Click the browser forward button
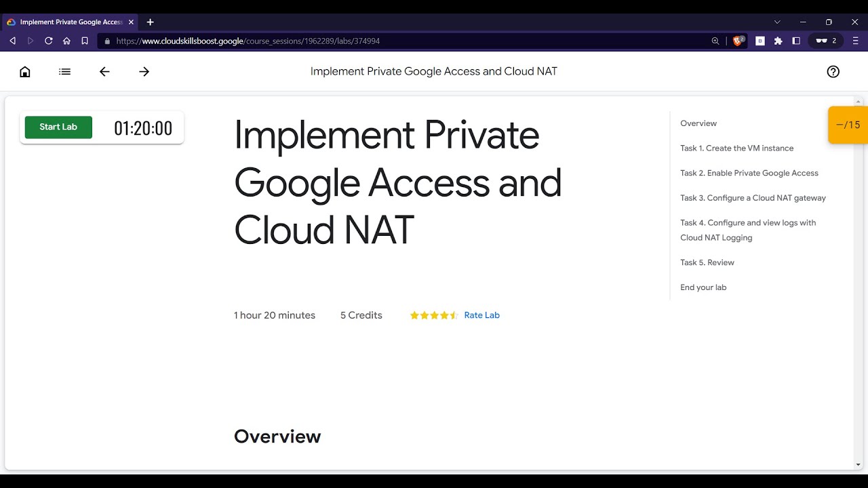This screenshot has height=488, width=868. [31, 41]
